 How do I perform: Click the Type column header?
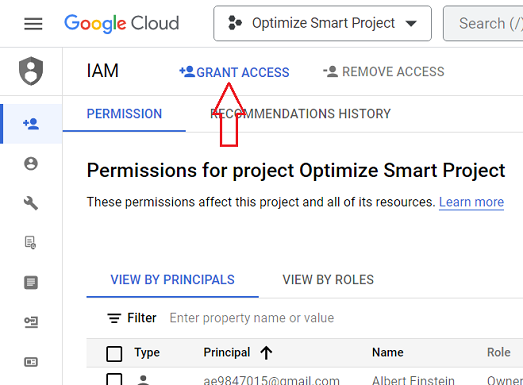tap(147, 353)
